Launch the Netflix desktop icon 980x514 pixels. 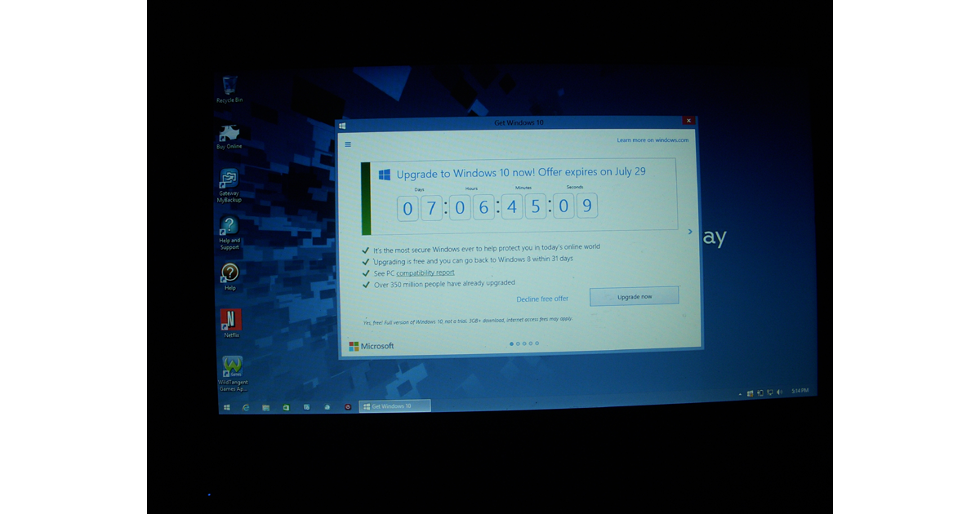pyautogui.click(x=231, y=320)
